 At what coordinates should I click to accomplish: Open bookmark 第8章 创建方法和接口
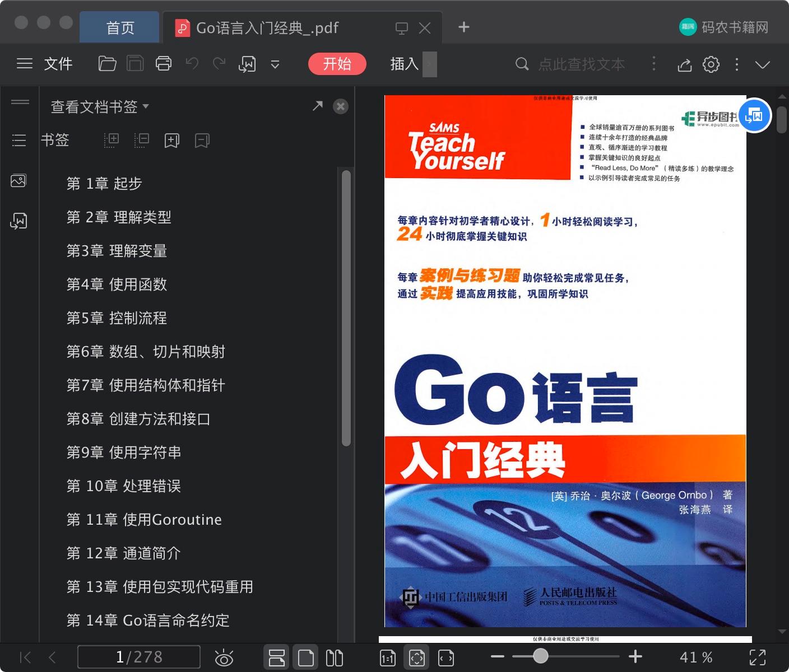[138, 419]
